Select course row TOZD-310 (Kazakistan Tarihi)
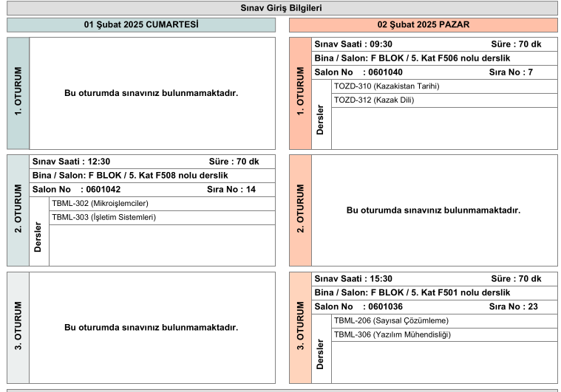This screenshot has height=392, width=561. 444,86
